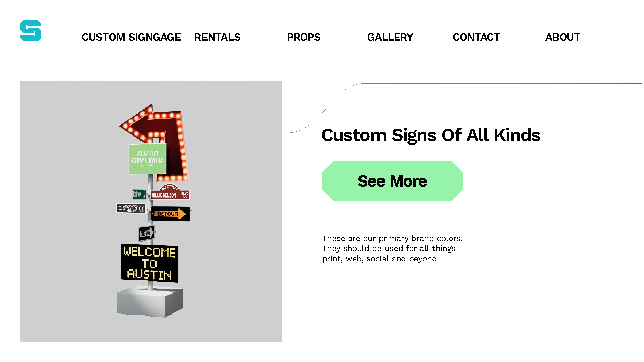Click the Welcome To Austin LED sign
Viewport: 644px width, 362px height.
(150, 263)
